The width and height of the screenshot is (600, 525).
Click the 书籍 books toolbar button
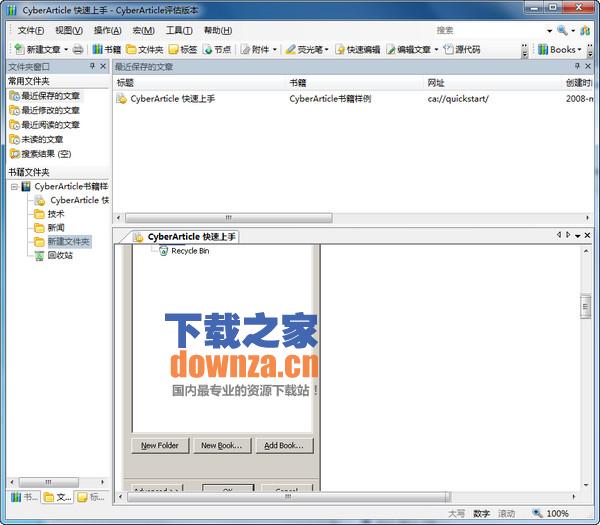pos(107,49)
